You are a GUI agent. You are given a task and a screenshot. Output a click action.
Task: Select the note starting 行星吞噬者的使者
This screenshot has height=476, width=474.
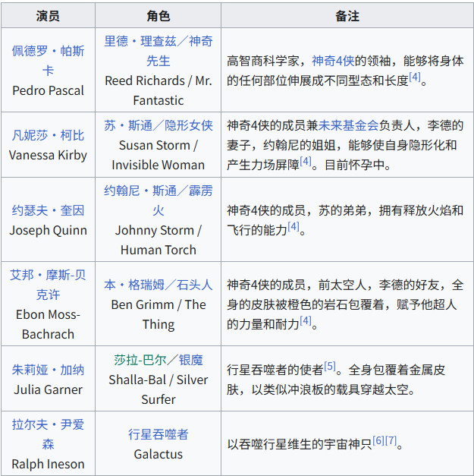(x=336, y=380)
